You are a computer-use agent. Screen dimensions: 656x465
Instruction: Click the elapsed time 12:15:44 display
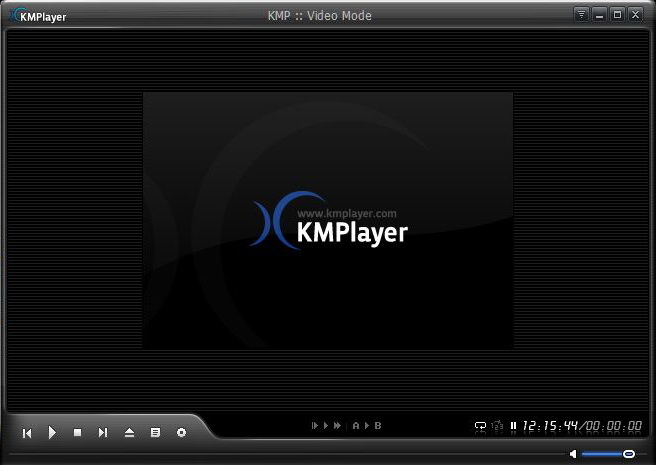coord(550,426)
